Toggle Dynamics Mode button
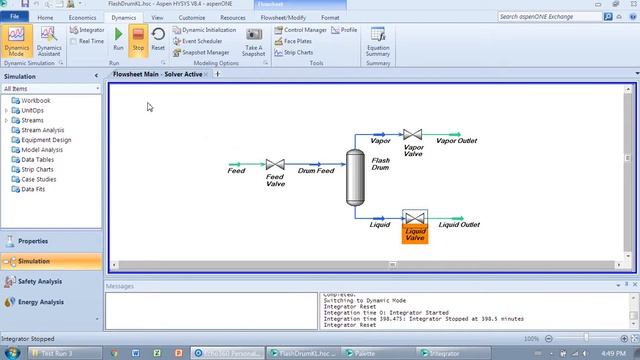 tap(16, 41)
